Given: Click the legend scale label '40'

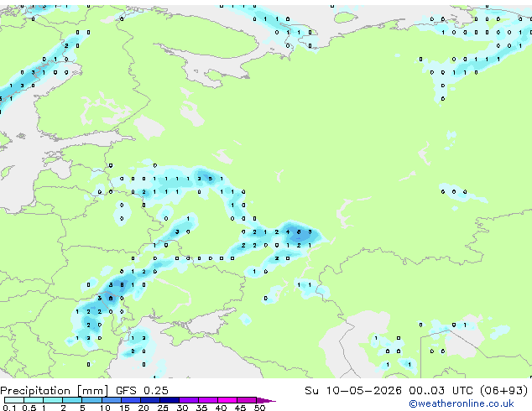Looking at the screenshot, I should pos(221,408).
